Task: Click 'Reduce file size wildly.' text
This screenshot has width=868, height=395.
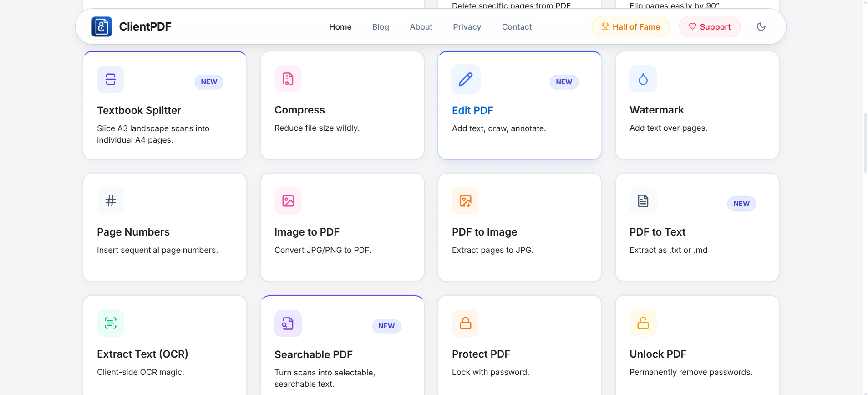Action: 317,128
